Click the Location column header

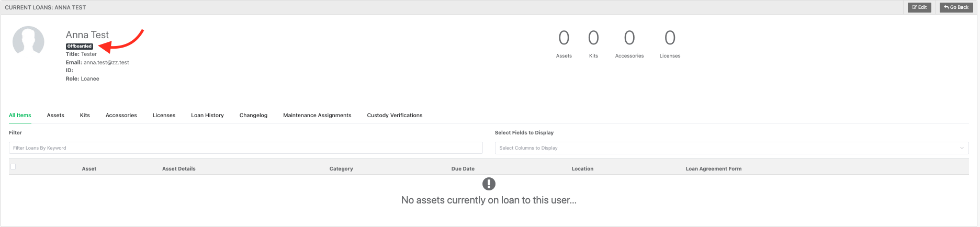(582, 169)
